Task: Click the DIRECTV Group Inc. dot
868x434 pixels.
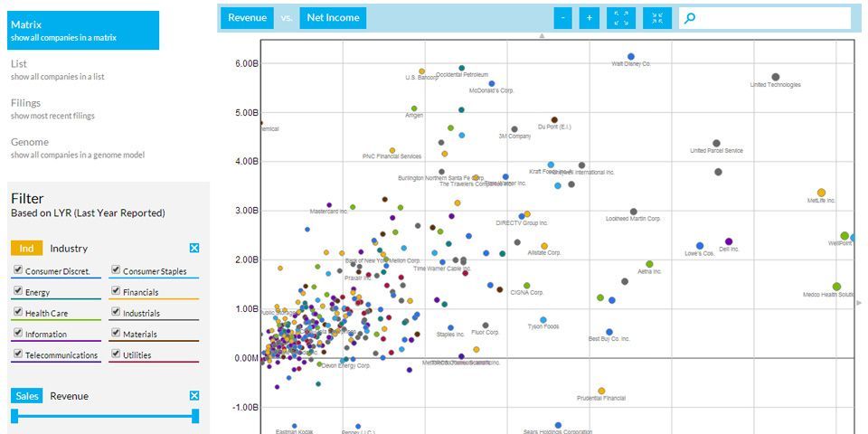Action: [x=522, y=216]
